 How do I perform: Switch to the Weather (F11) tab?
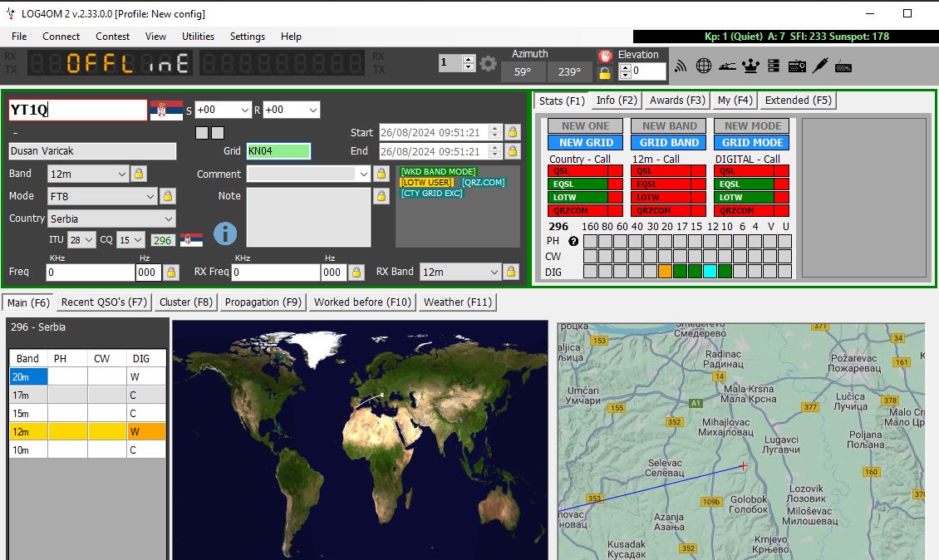coord(458,302)
